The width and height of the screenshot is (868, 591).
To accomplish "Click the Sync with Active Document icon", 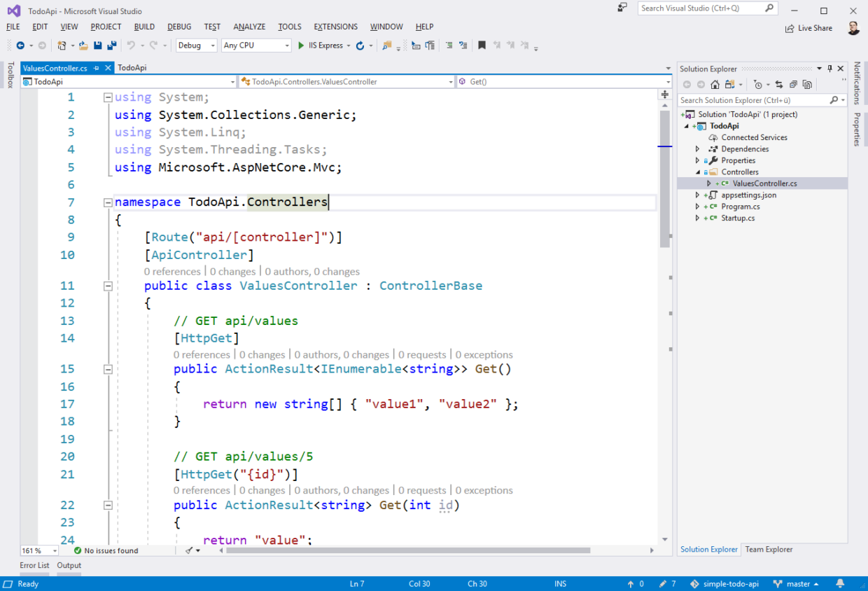I will (779, 84).
